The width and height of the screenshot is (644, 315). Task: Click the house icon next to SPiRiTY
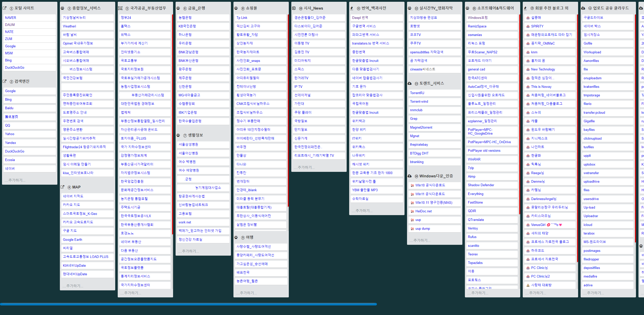528,26
